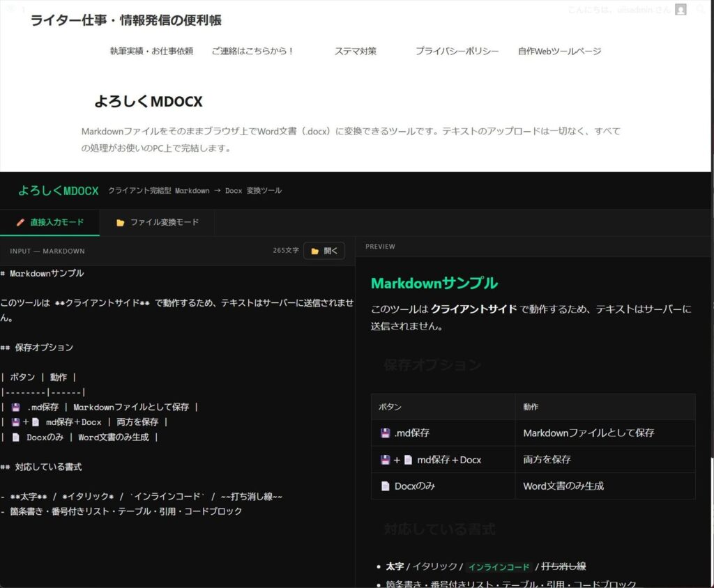This screenshot has width=714, height=588.
Task: Open the プライバシーポリシー menu link
Action: [x=457, y=51]
